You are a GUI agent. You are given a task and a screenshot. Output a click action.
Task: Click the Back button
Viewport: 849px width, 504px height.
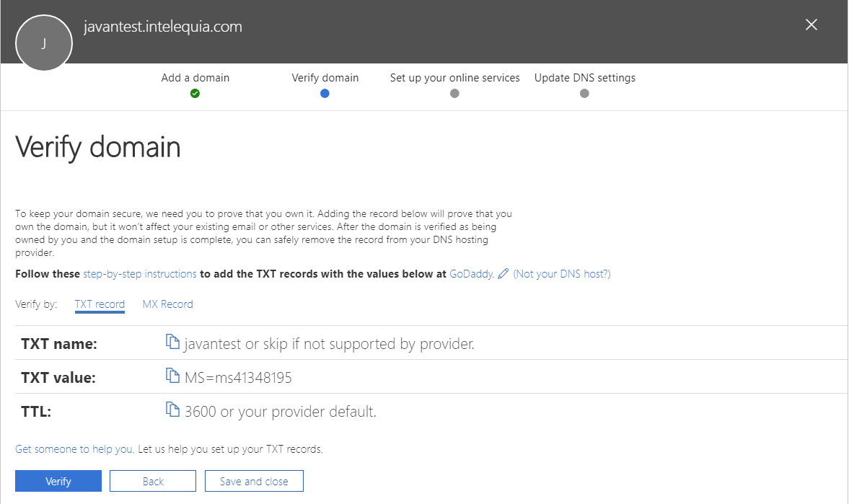click(x=152, y=481)
